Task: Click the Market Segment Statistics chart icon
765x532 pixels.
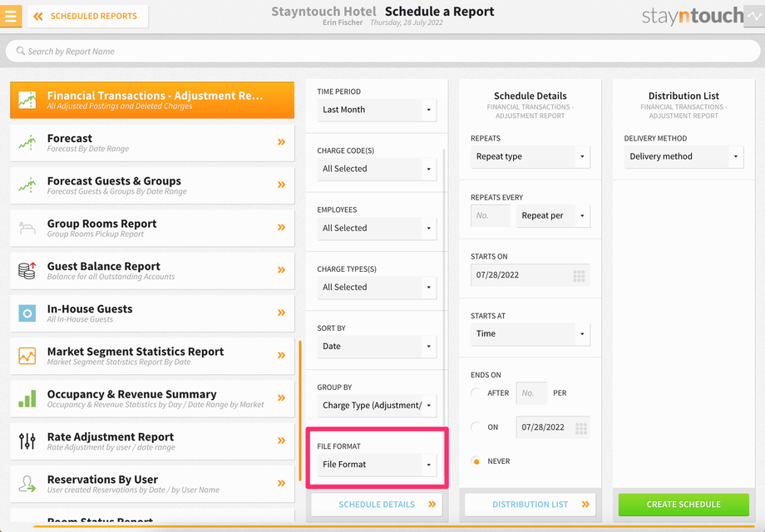Action: [x=27, y=356]
